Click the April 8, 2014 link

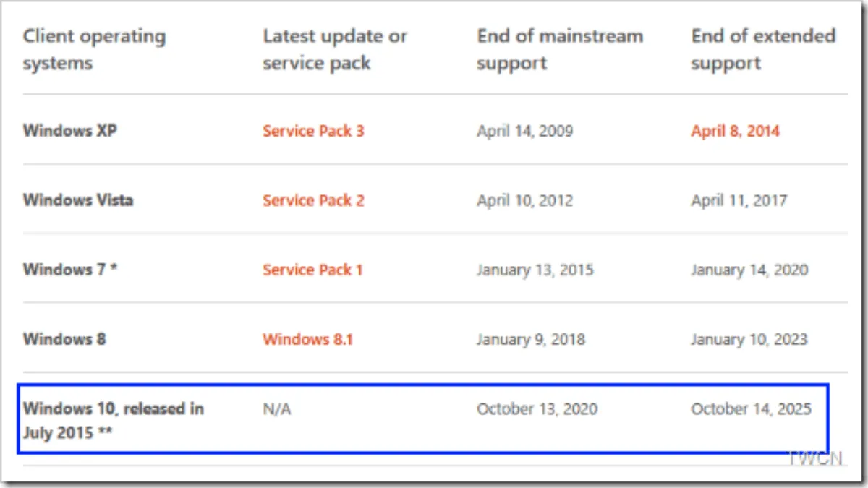tap(735, 132)
